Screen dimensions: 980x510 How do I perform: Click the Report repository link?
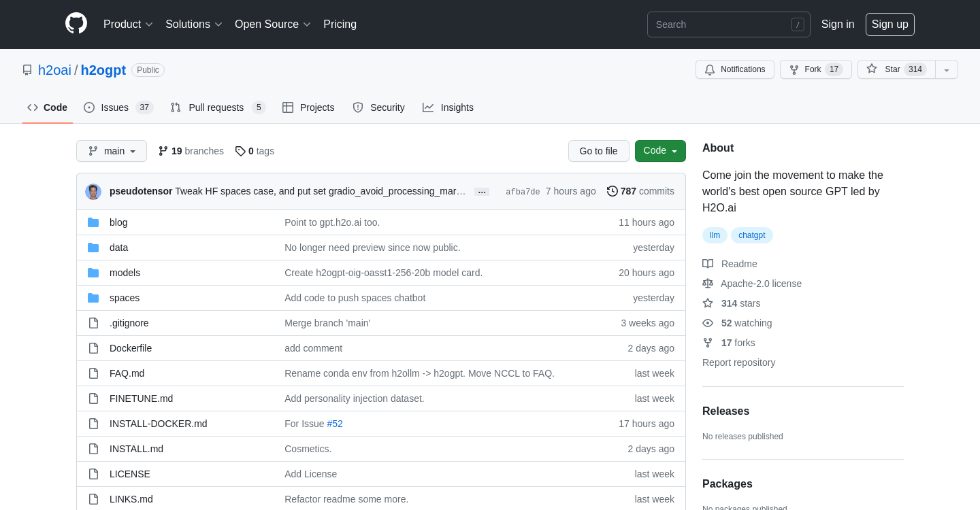(738, 362)
